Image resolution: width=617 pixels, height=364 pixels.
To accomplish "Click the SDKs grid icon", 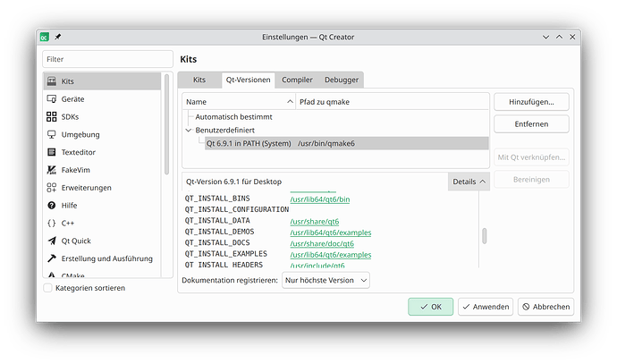I will (x=52, y=116).
